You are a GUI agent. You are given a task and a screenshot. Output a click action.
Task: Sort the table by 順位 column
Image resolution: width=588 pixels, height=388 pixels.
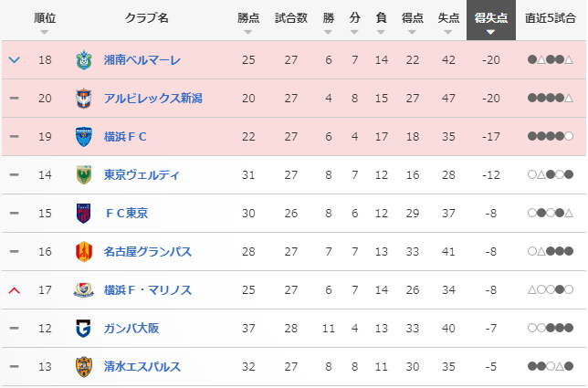[x=45, y=22]
